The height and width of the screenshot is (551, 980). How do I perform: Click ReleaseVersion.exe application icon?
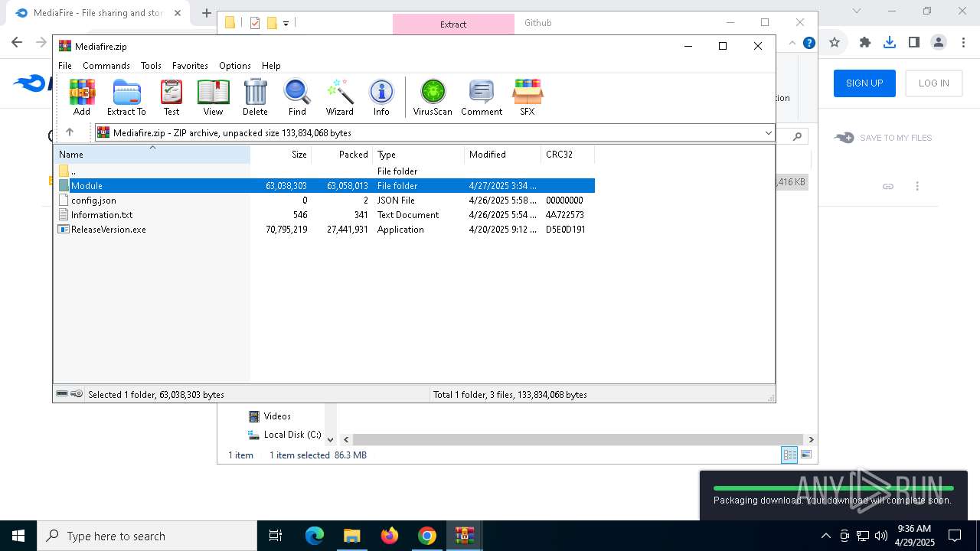click(64, 229)
